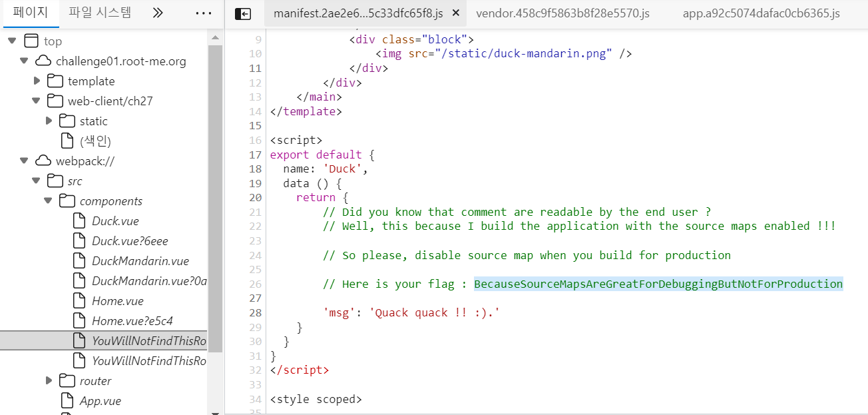Screen dimensions: 868x415
Task: Open the three-dots more options menu
Action: tap(203, 13)
